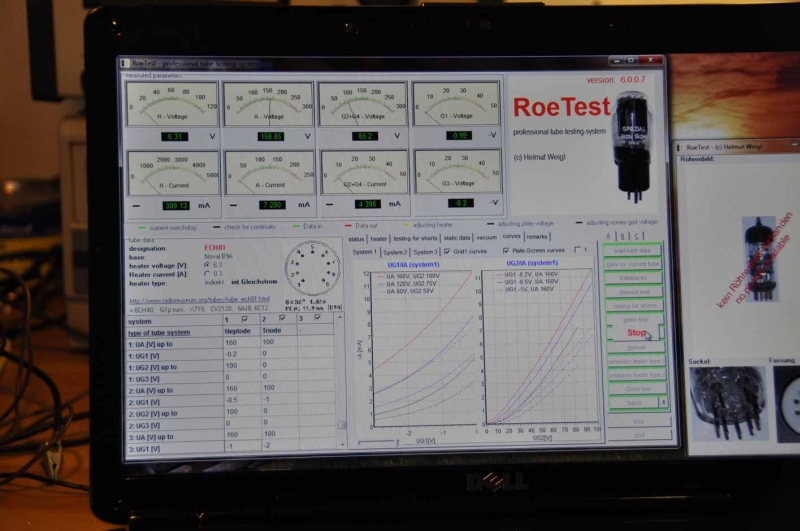Click the manual button
Viewport: 800px width, 531px height.
(x=636, y=347)
